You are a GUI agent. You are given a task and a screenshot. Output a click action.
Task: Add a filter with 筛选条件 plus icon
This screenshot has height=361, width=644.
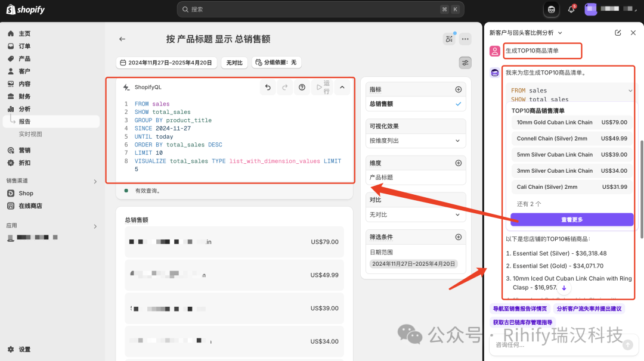pyautogui.click(x=459, y=237)
